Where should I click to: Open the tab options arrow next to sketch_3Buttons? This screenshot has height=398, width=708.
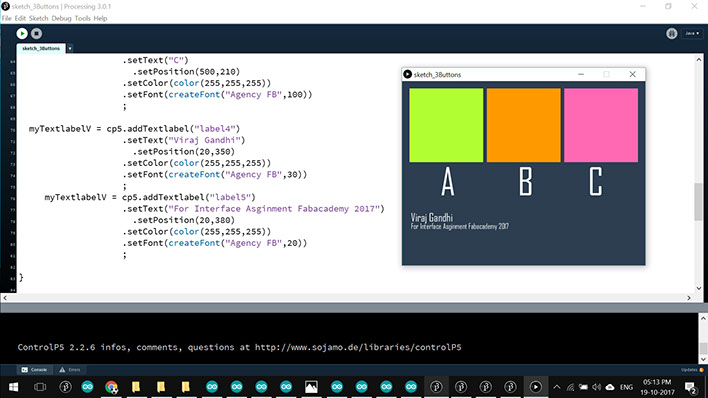(70, 48)
